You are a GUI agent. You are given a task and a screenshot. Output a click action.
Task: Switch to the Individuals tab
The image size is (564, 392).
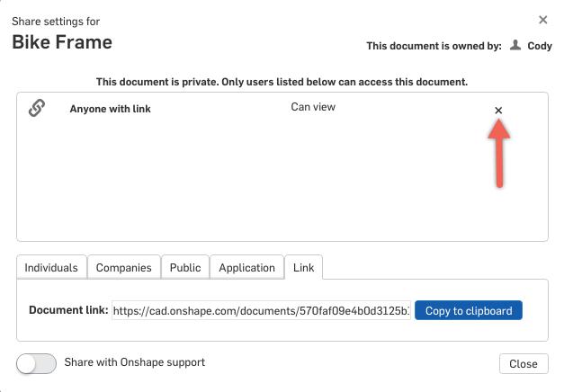tap(51, 267)
